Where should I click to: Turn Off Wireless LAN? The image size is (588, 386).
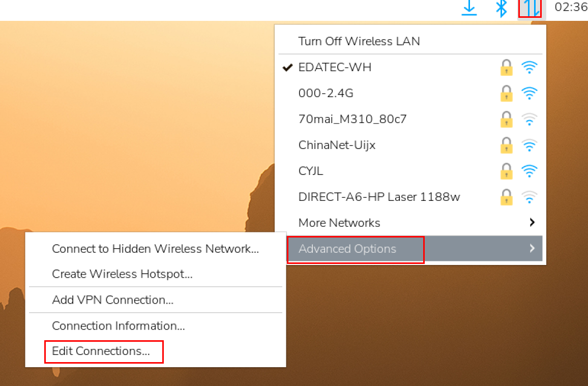point(359,41)
